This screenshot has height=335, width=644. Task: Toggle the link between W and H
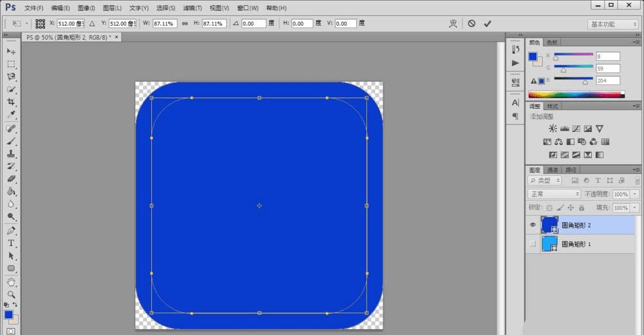point(185,24)
